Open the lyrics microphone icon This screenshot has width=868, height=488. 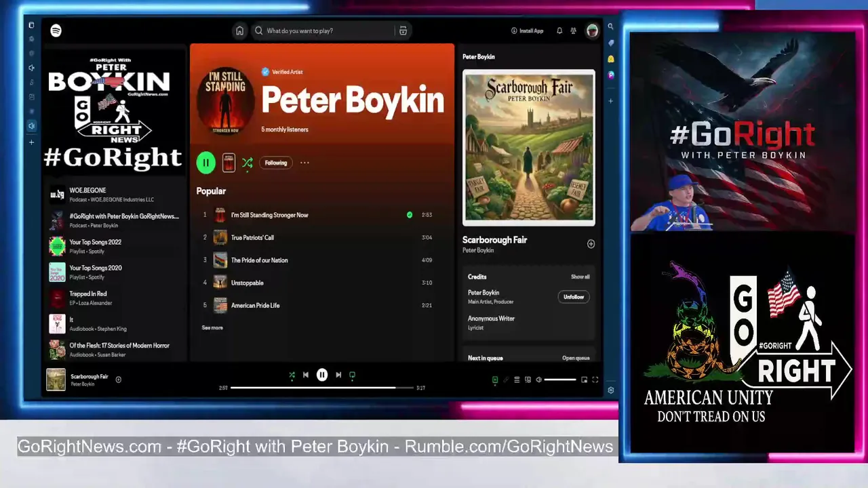tap(506, 380)
